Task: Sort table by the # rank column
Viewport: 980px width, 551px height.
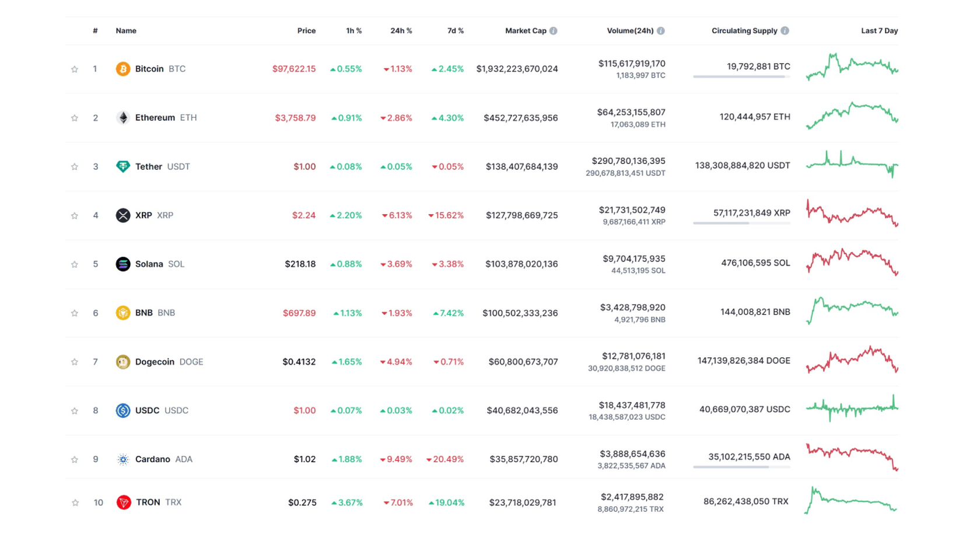Action: tap(95, 31)
